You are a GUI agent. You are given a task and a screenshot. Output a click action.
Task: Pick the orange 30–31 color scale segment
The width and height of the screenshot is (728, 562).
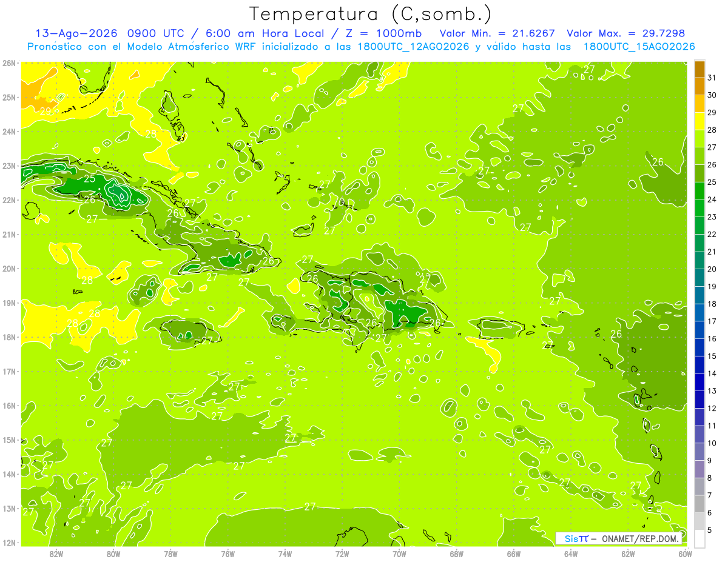pos(699,87)
